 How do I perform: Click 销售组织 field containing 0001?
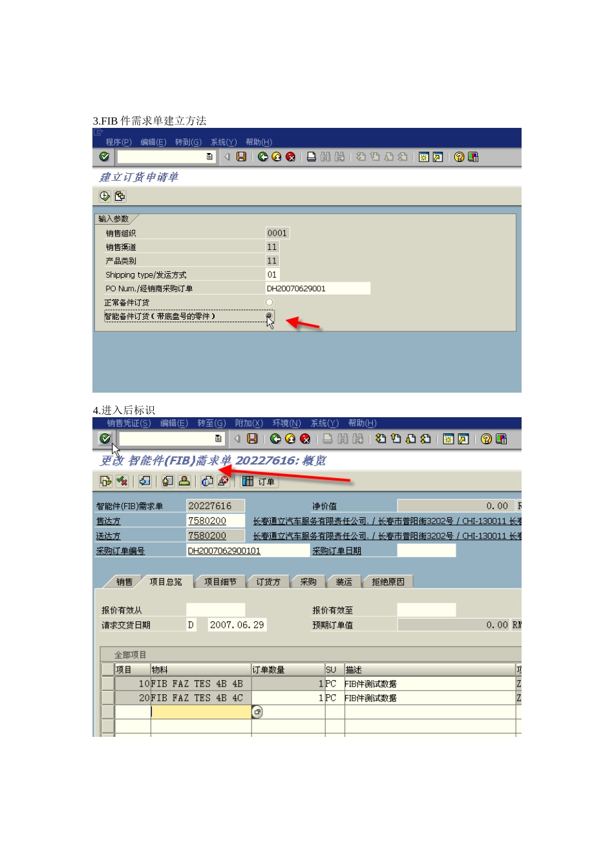click(278, 233)
